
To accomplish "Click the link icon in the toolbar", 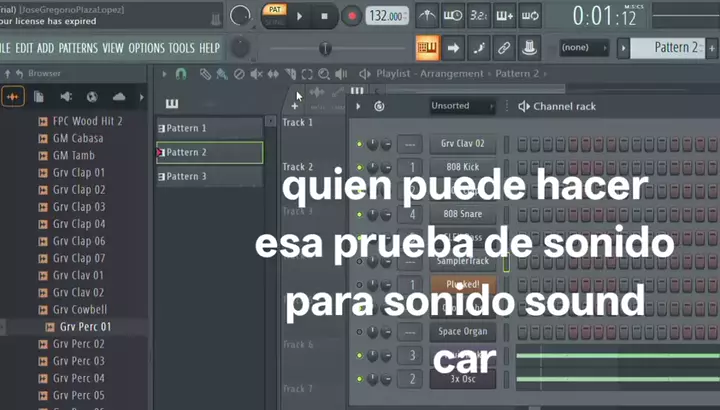I will (x=504, y=48).
